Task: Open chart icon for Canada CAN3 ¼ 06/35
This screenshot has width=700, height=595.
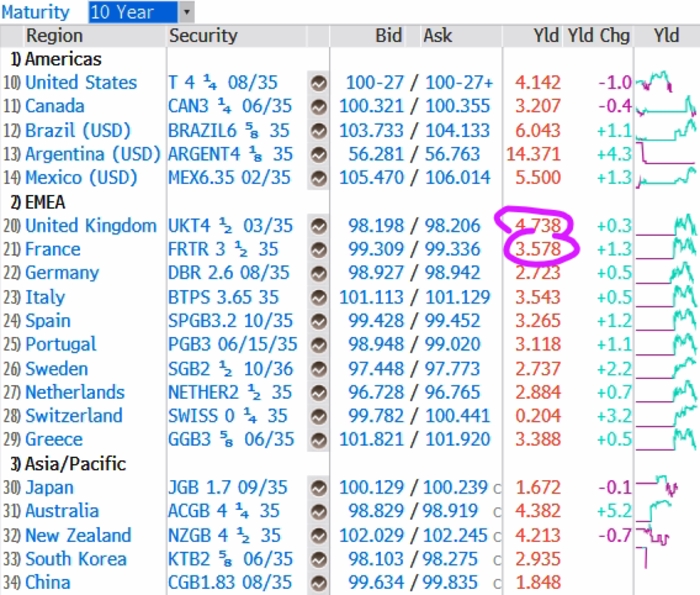Action: pyautogui.click(x=319, y=107)
